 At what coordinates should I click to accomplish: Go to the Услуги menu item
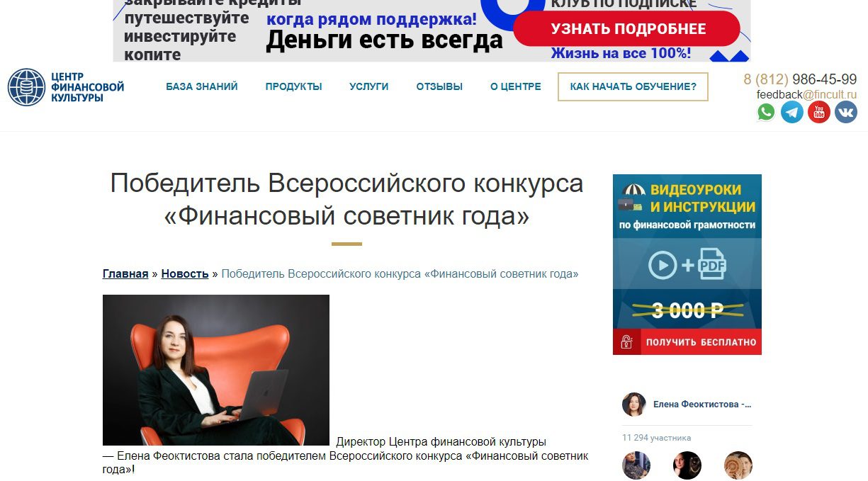(x=369, y=86)
